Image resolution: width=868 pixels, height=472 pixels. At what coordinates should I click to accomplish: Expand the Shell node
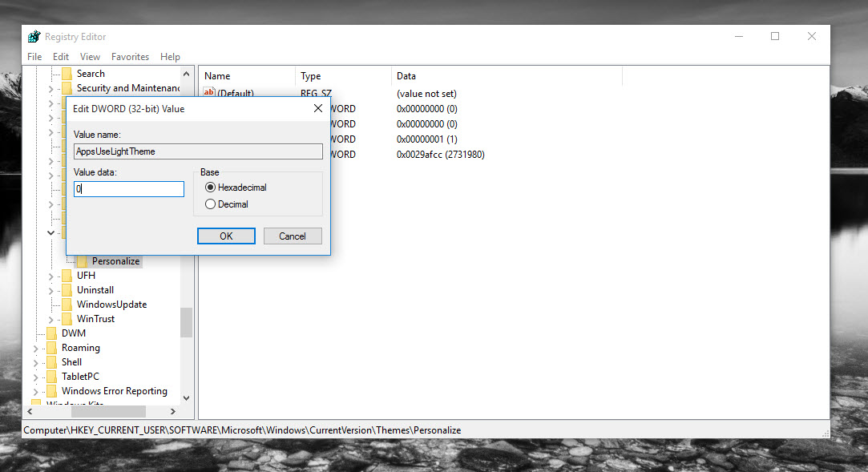(x=36, y=362)
